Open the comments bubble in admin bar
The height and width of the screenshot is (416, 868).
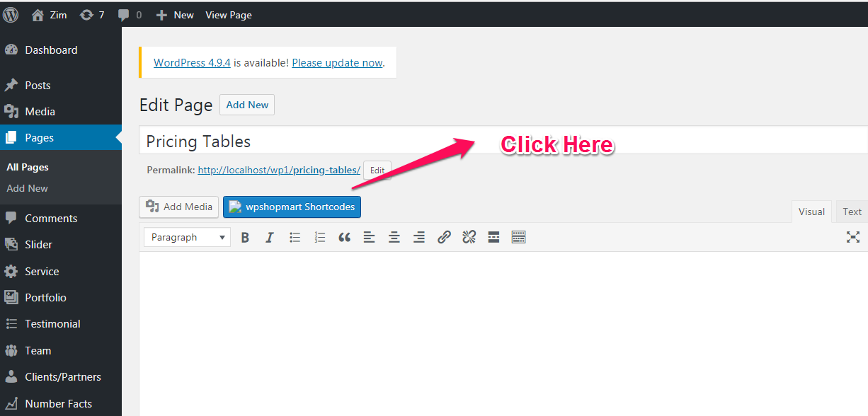[129, 15]
